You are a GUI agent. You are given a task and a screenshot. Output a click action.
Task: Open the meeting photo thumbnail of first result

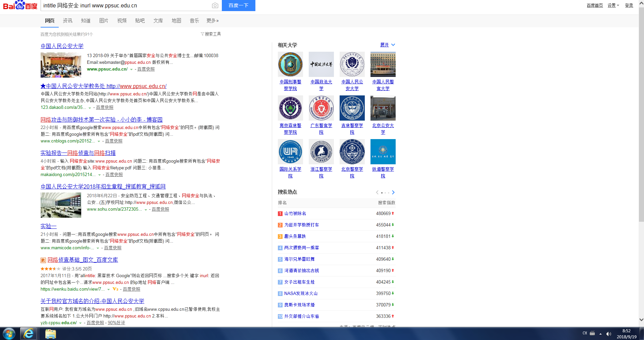(61, 65)
